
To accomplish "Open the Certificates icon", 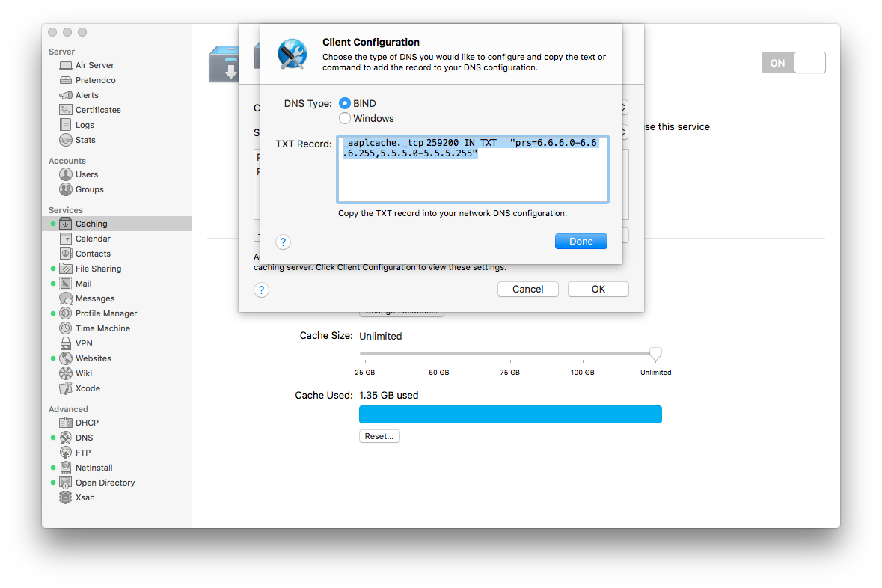I will 65,110.
